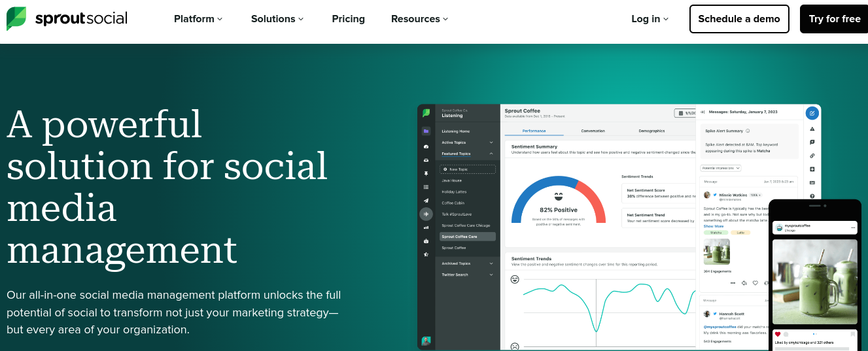Go to the Pricing page
868x351 pixels.
click(348, 19)
